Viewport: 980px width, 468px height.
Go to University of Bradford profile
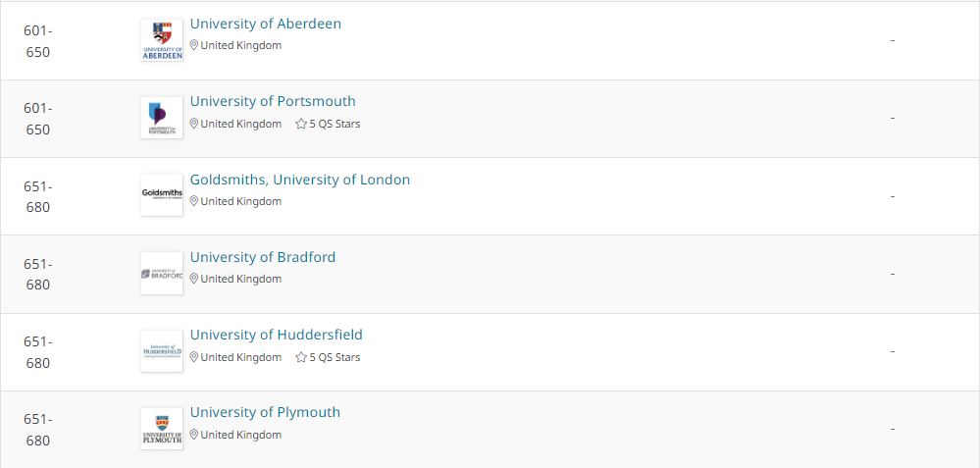click(x=263, y=257)
